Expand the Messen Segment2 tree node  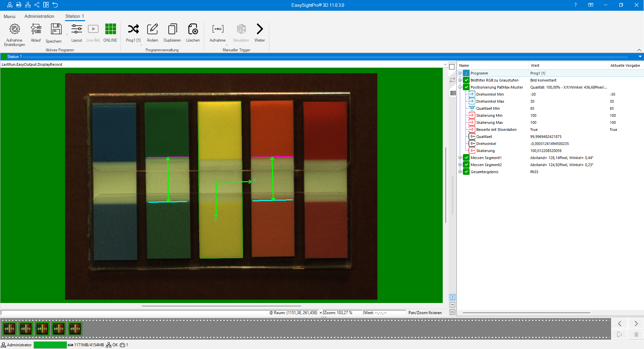[x=460, y=165]
